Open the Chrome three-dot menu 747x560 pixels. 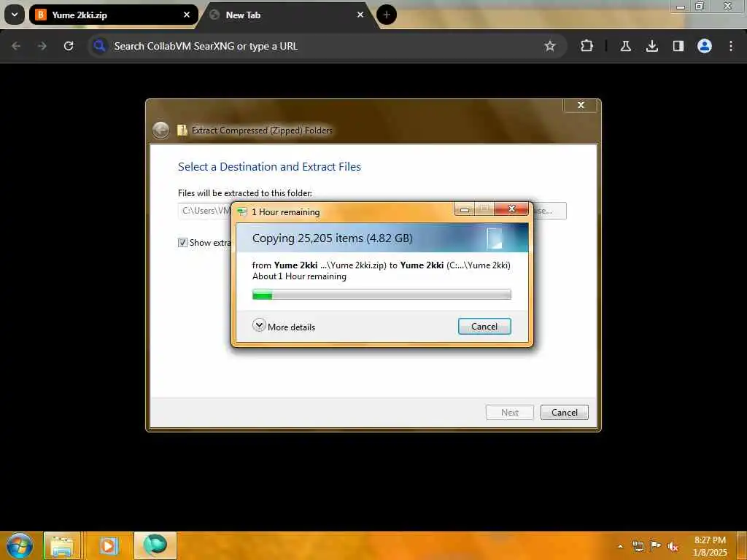(x=731, y=46)
